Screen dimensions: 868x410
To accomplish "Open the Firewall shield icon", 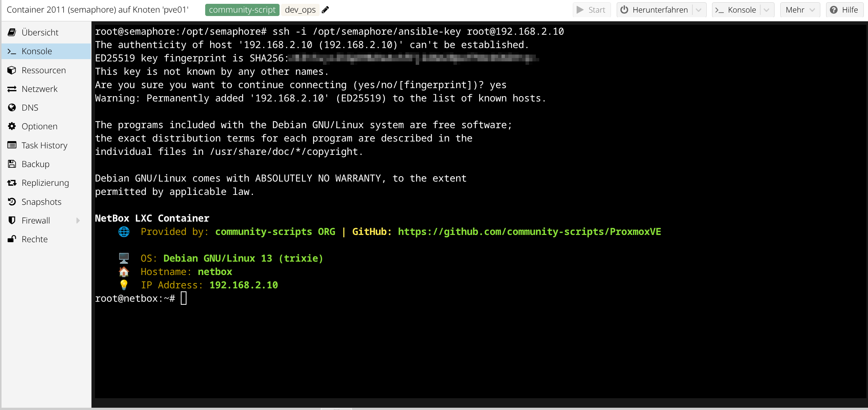I will coord(12,220).
